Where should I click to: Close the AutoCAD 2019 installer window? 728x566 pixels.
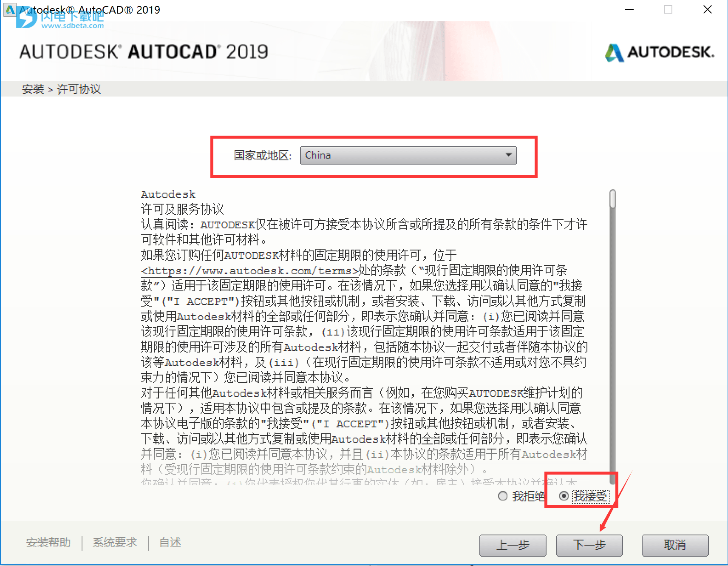707,9
